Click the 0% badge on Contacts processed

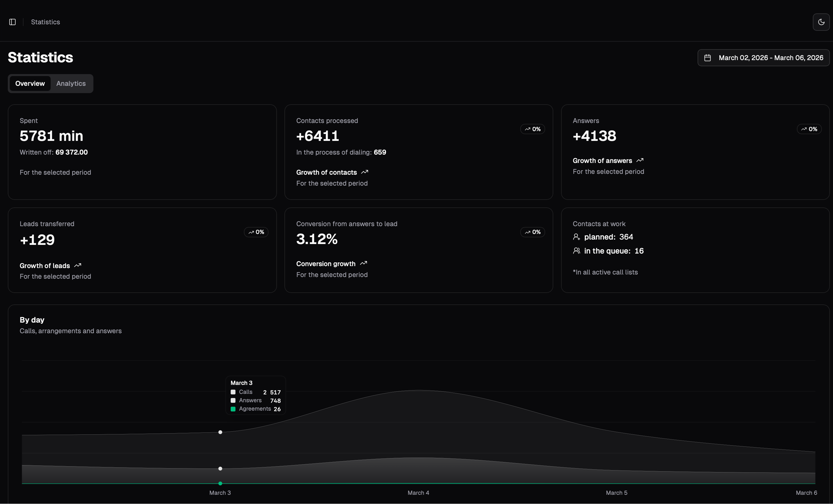(533, 129)
